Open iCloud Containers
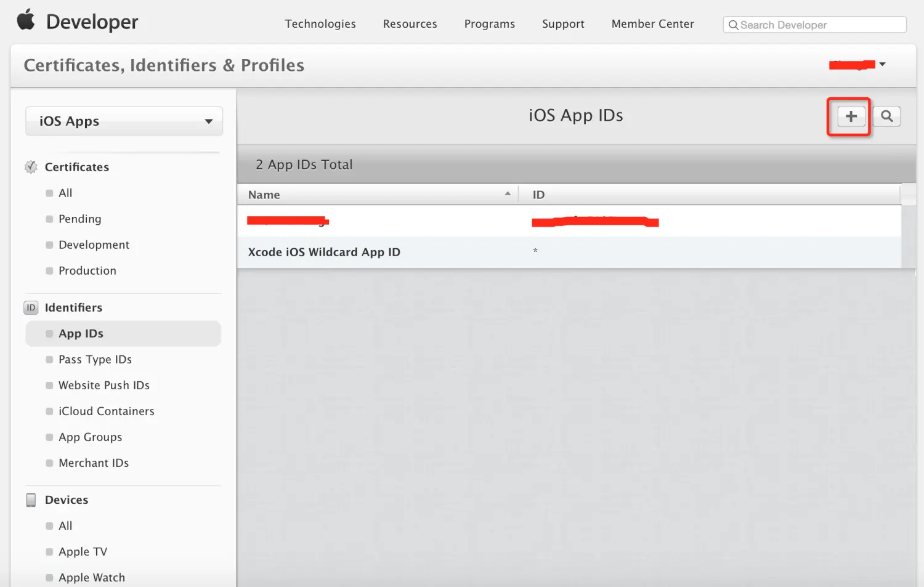 point(106,411)
